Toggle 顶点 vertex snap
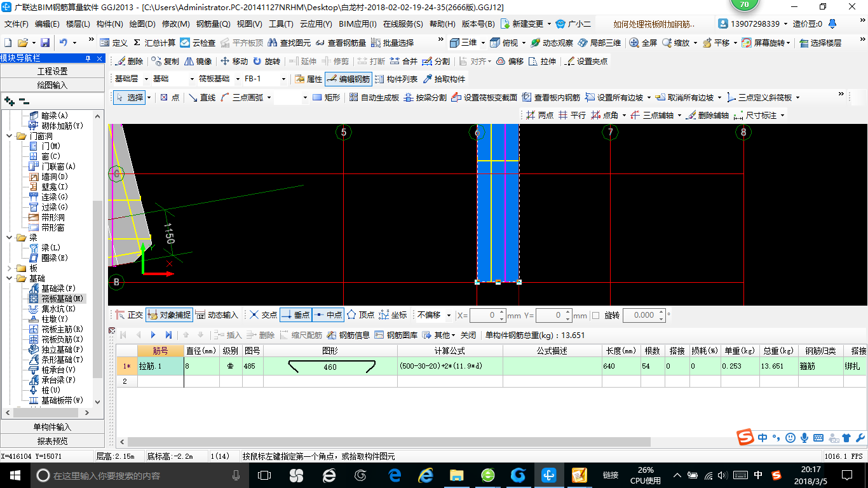This screenshot has height=488, width=868. click(x=360, y=315)
